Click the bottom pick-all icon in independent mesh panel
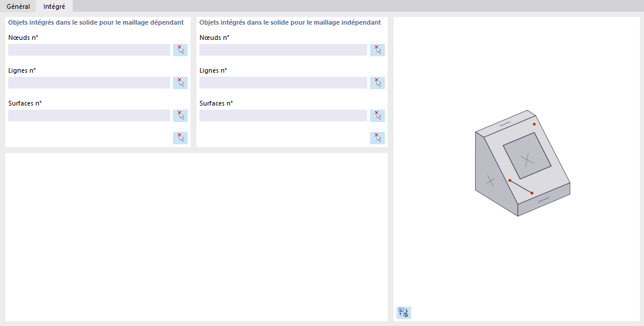644x326 pixels. coord(377,138)
